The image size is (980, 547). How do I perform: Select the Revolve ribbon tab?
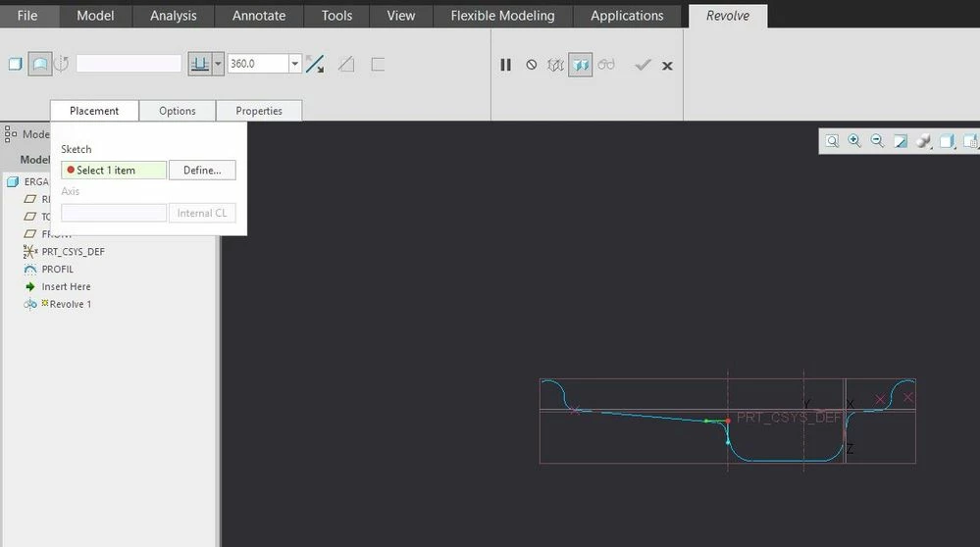pos(728,16)
